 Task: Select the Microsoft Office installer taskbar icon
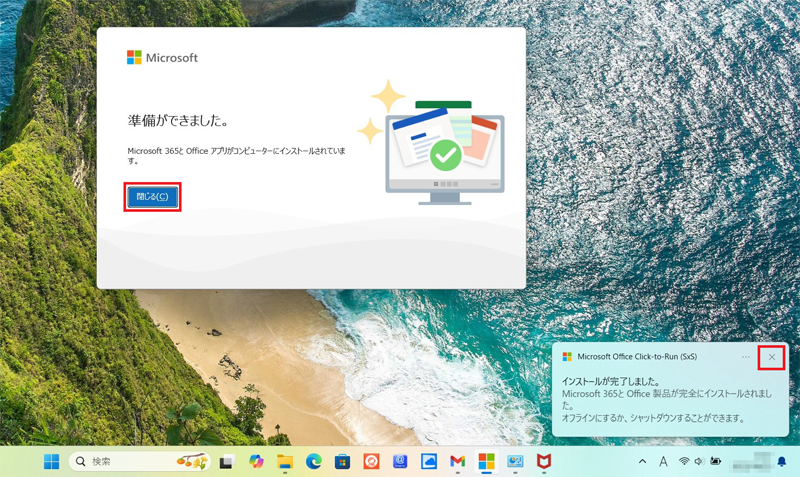[x=486, y=461]
